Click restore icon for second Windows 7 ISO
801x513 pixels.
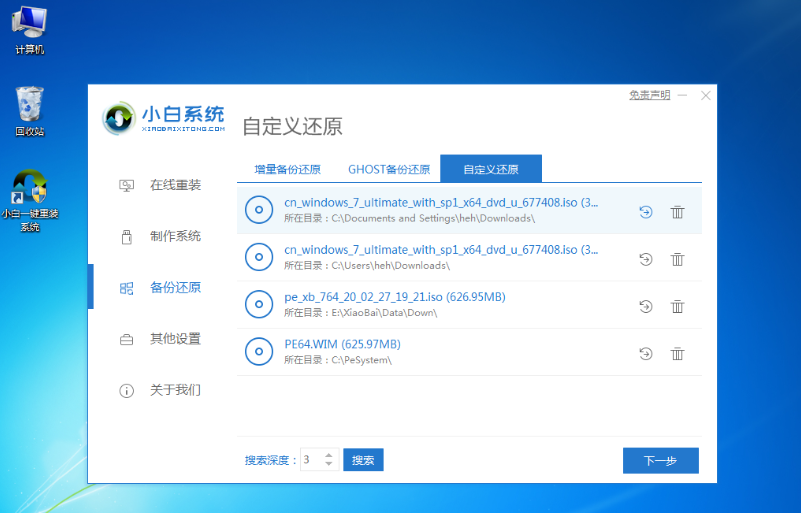coord(646,259)
